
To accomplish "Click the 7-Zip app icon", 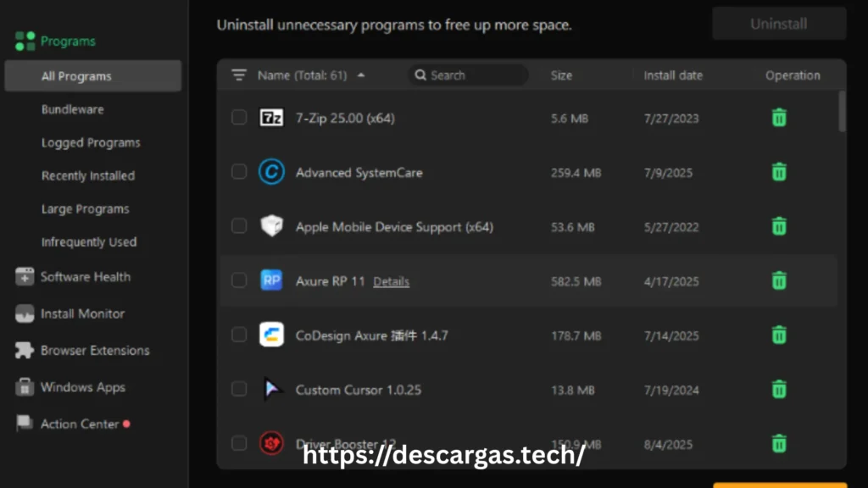I will tap(271, 117).
